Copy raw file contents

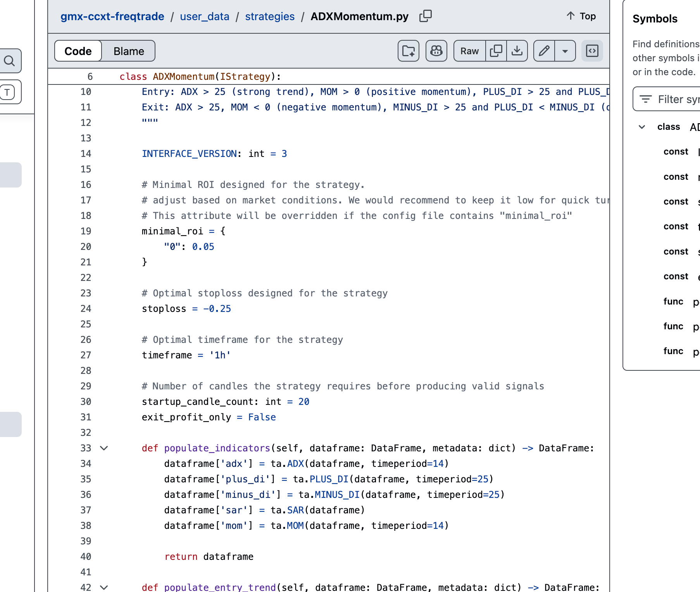pyautogui.click(x=496, y=51)
